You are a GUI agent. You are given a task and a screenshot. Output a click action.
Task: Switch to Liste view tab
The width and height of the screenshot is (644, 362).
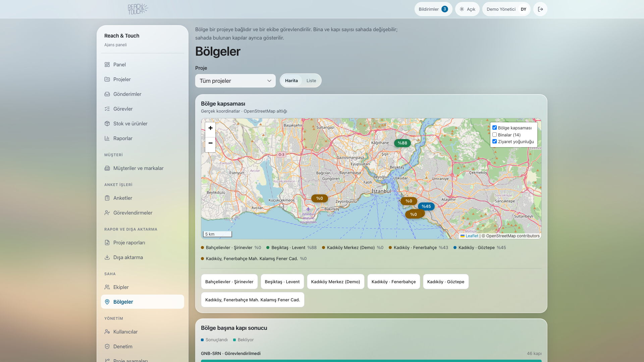[x=311, y=81]
